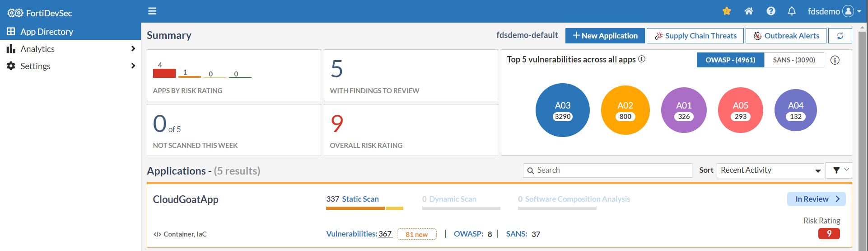Click the New Application button

[605, 36]
